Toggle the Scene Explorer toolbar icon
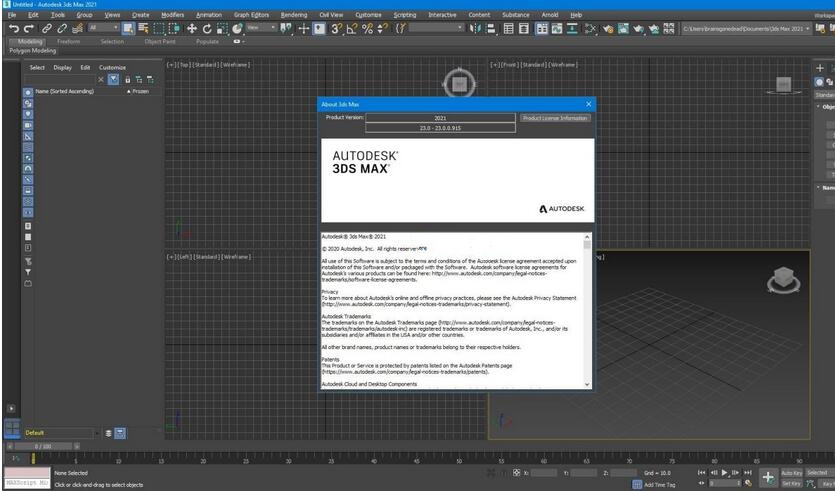 (x=509, y=29)
